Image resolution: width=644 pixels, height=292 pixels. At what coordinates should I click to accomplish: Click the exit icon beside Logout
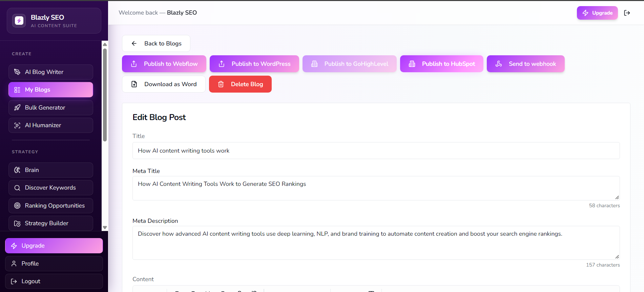[x=14, y=281]
